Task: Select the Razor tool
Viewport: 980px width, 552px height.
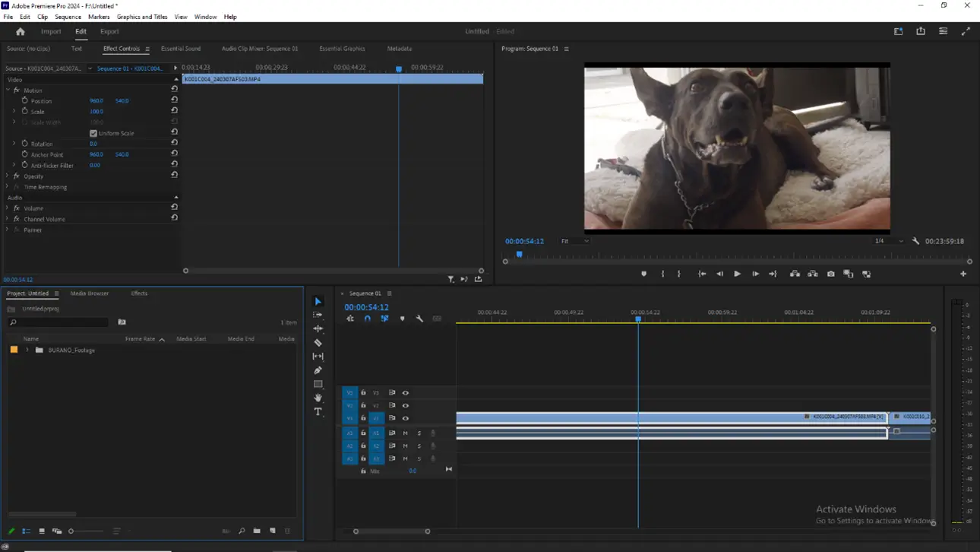Action: [x=318, y=343]
